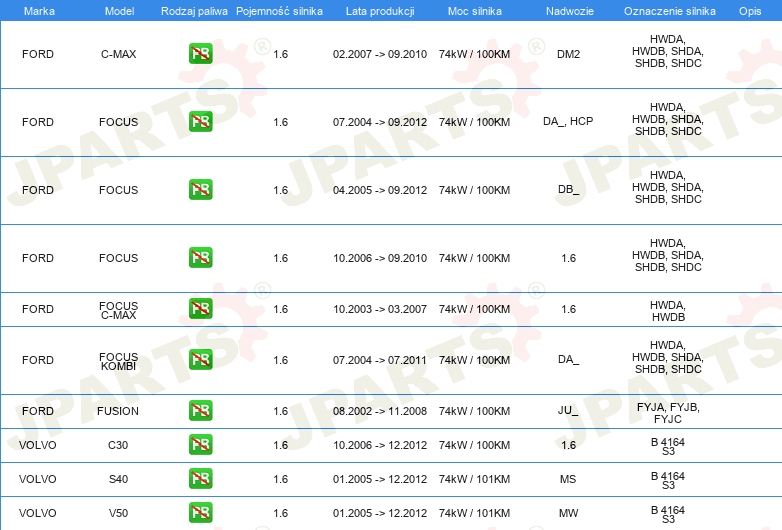Screen dimensions: 782x530
Task: Select the S40 model cell
Action: (x=119, y=479)
